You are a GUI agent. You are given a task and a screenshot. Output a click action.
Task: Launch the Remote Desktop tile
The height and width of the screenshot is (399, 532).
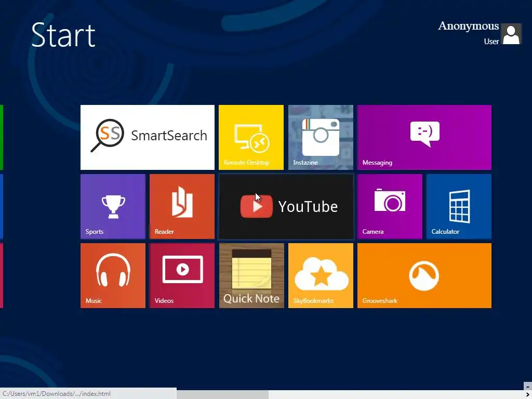[x=251, y=137]
